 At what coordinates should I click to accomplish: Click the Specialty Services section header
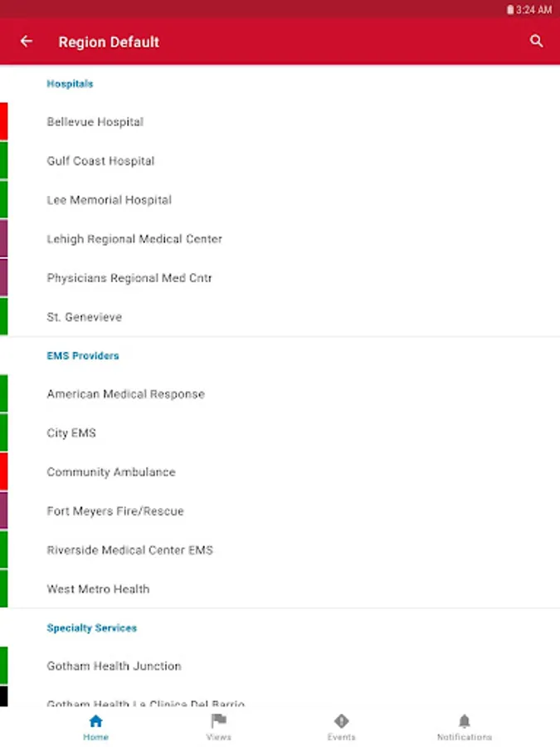click(92, 628)
